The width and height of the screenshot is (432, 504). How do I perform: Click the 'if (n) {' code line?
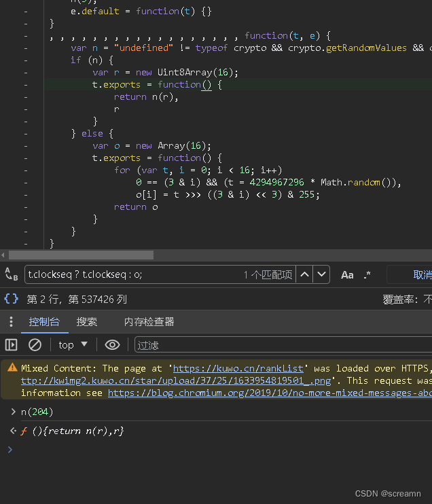coord(92,60)
